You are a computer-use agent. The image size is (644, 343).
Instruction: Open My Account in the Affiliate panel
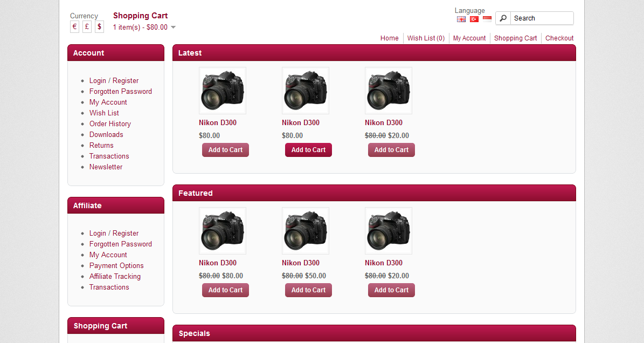[x=108, y=255]
